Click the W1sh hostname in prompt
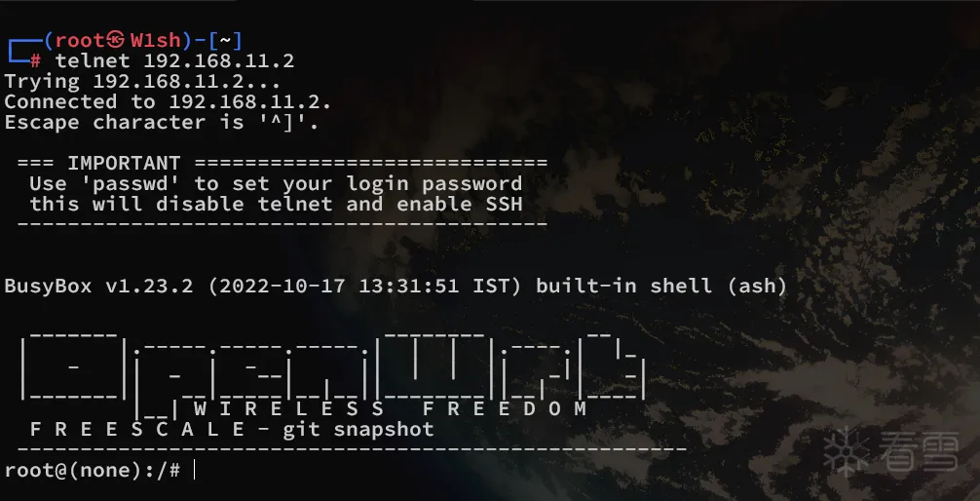 click(x=155, y=41)
